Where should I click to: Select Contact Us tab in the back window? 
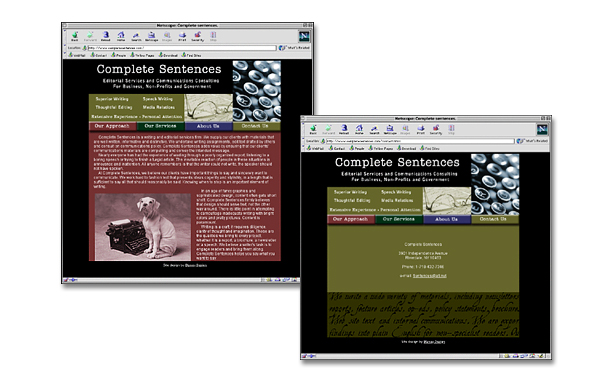[x=256, y=126]
